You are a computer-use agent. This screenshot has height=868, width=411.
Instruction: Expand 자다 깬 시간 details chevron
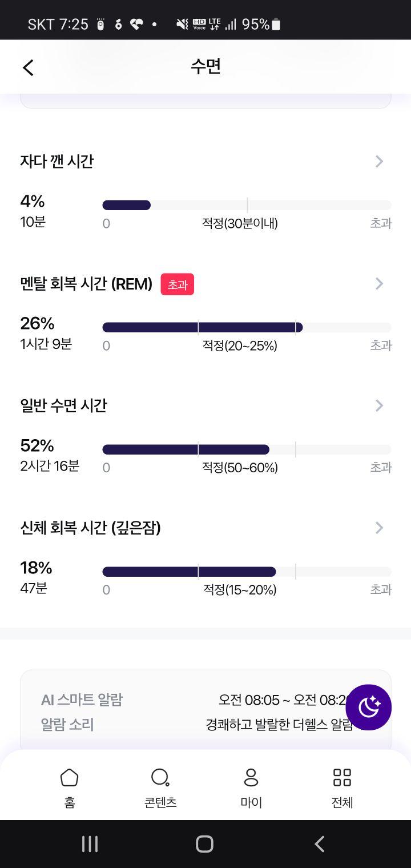click(379, 162)
